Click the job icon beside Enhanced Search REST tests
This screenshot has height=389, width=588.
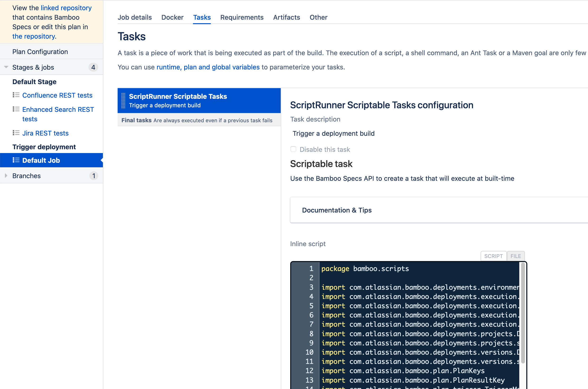(16, 109)
